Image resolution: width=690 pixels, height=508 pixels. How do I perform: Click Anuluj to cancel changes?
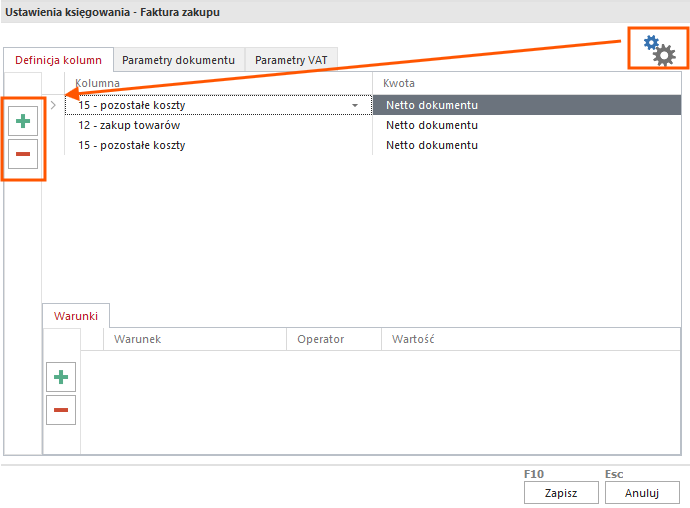tap(642, 492)
